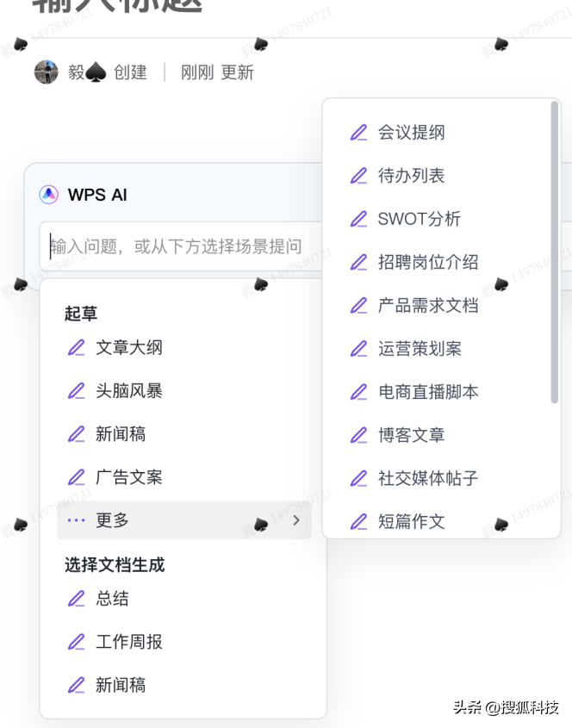
Task: Click the pen icon beside 广告文案
Action: pyautogui.click(x=77, y=477)
